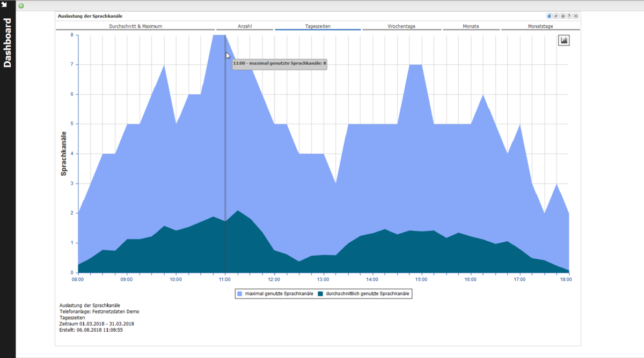Click y-axis value 4

[x=72, y=154]
